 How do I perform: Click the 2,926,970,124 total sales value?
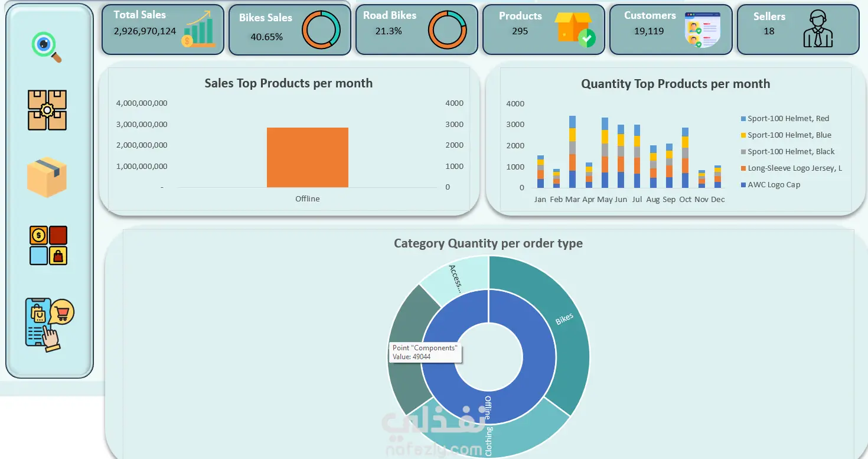pyautogui.click(x=145, y=31)
